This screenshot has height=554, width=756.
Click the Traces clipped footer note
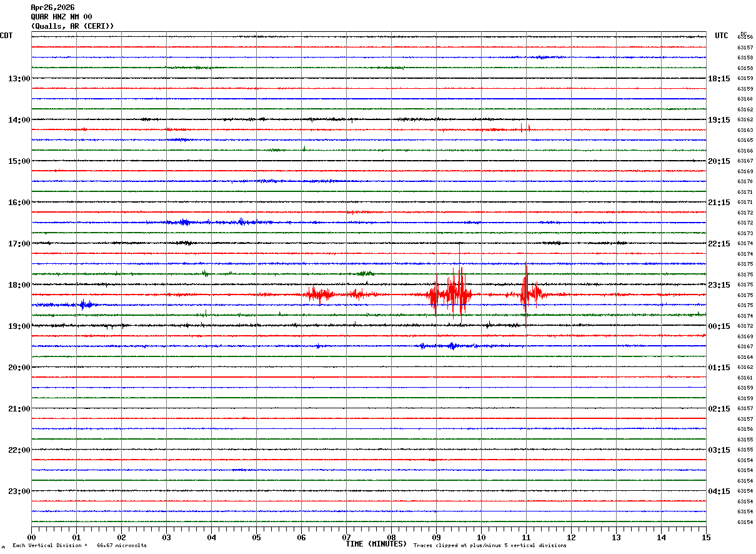pyautogui.click(x=490, y=546)
